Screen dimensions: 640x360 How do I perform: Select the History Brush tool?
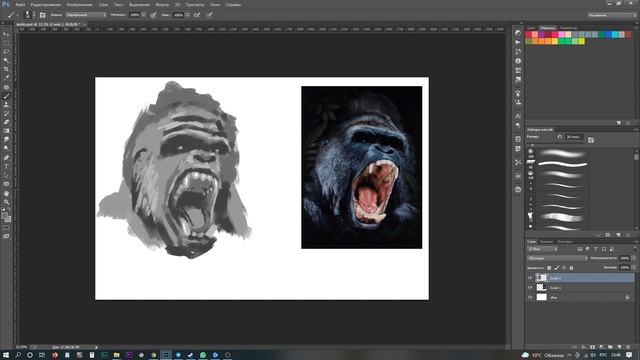coord(6,113)
